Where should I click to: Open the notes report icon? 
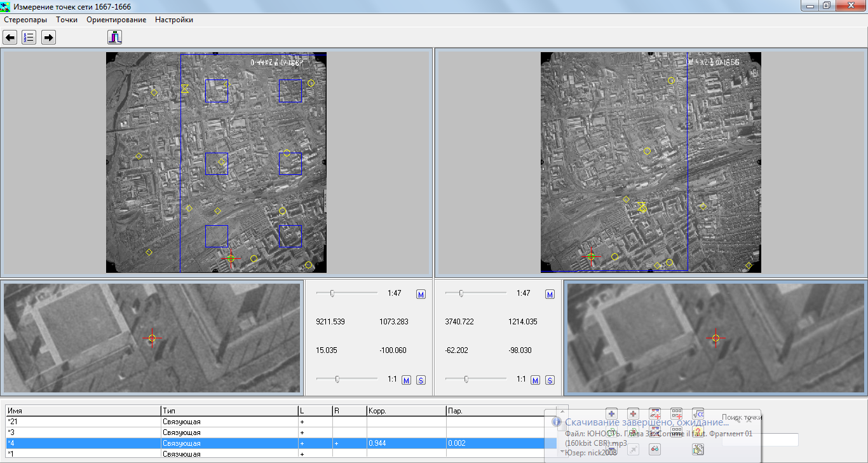tap(698, 450)
